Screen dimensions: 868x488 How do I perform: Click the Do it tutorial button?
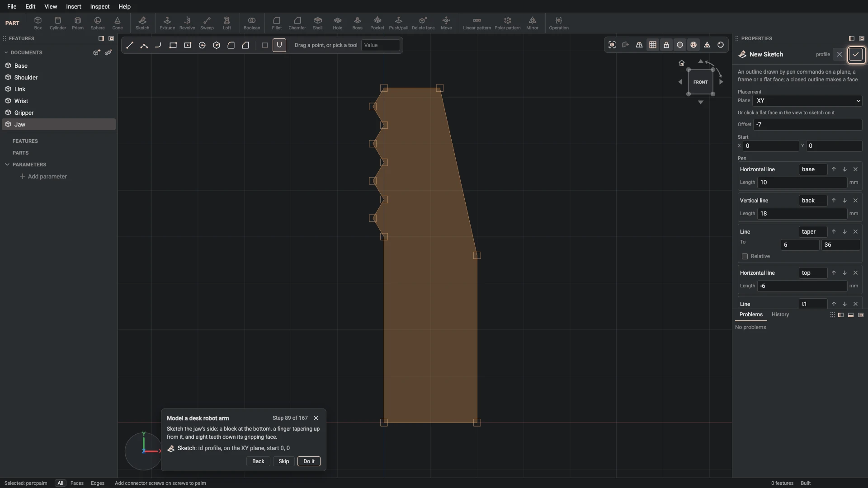[x=309, y=461]
